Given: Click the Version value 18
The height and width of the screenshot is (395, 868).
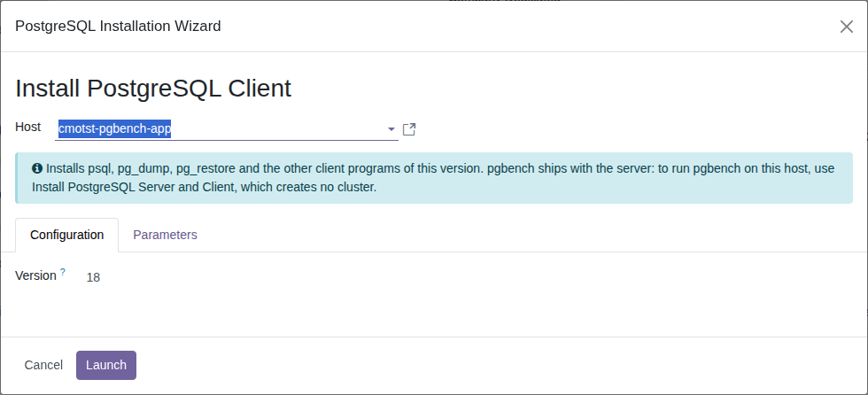Looking at the screenshot, I should (x=93, y=278).
